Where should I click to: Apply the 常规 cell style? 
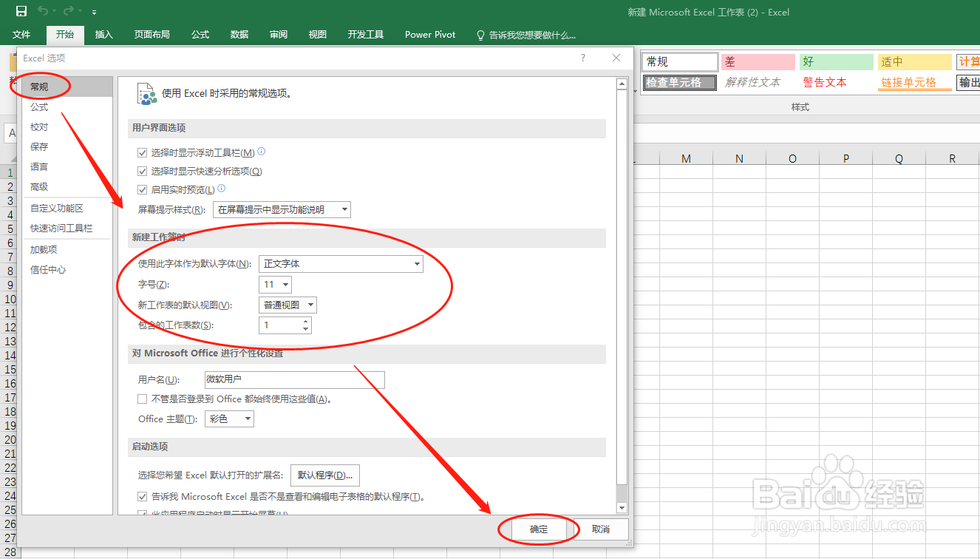pos(680,62)
